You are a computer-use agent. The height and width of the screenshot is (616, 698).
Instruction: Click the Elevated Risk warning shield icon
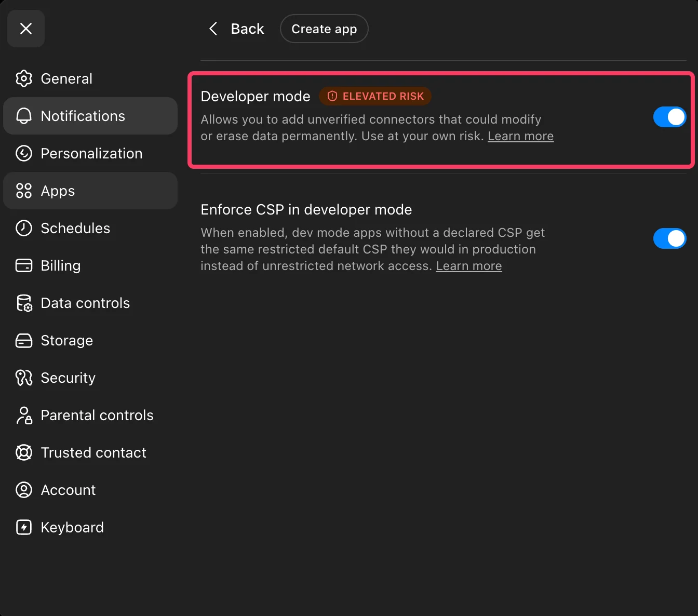[332, 96]
